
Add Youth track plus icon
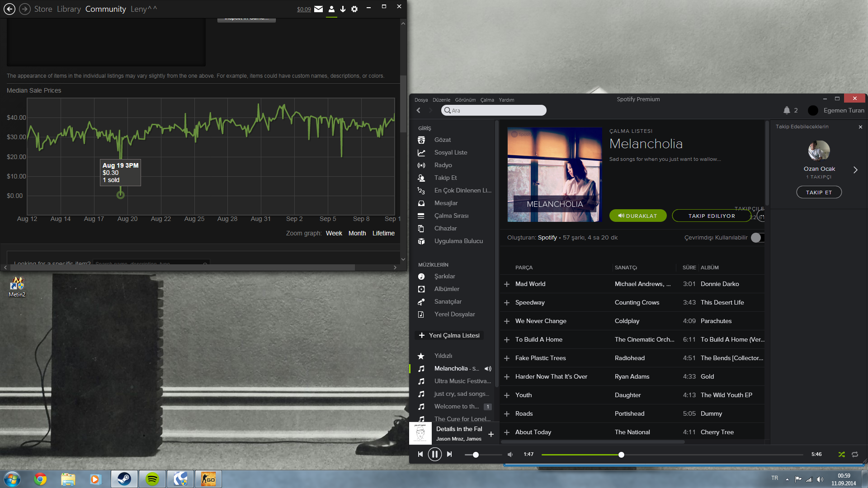click(507, 395)
